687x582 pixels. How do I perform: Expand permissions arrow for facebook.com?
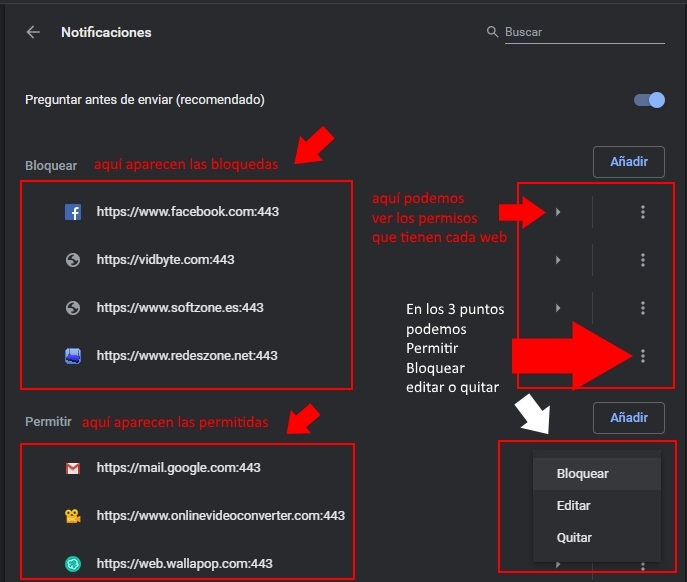pos(558,212)
